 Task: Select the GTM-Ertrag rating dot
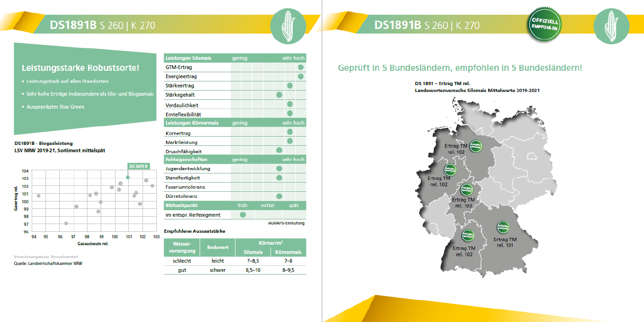click(301, 68)
